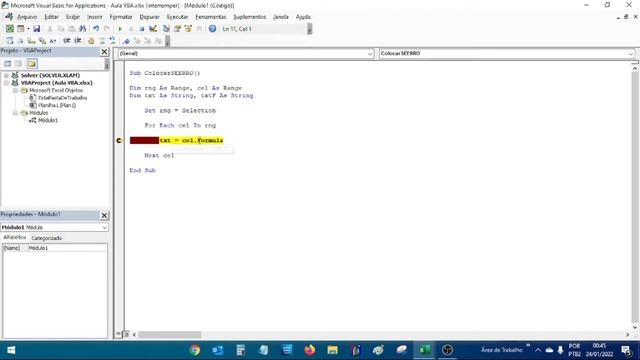Open the Suplementos menu
The height and width of the screenshot is (360, 640).
pyautogui.click(x=249, y=17)
